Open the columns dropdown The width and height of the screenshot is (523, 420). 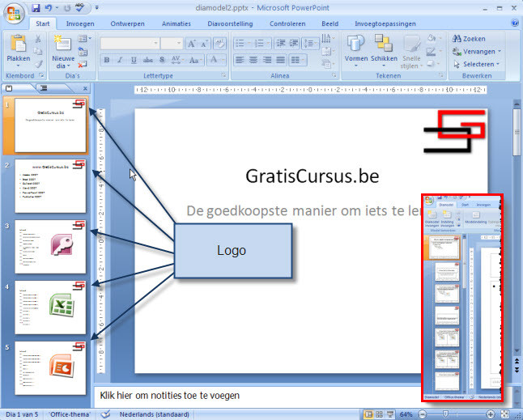298,61
